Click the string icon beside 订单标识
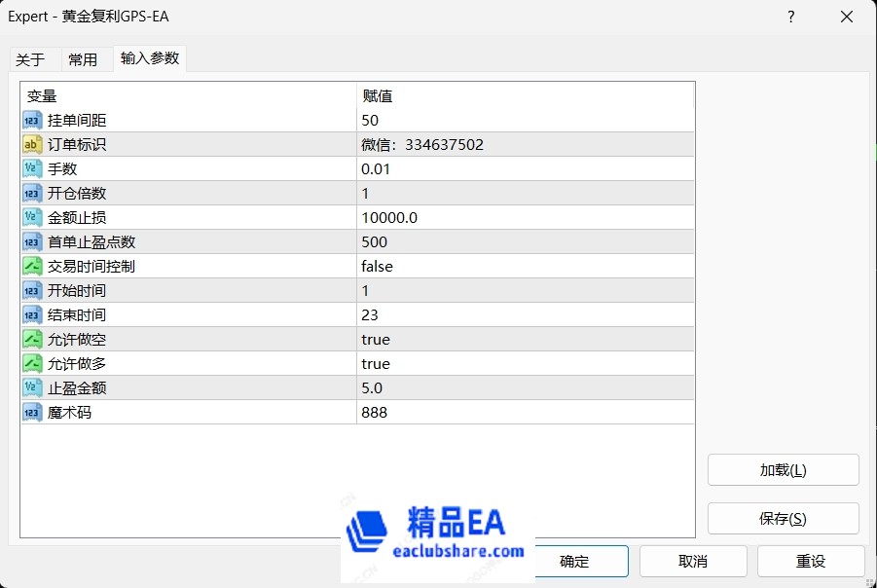877x588 pixels. tap(31, 145)
